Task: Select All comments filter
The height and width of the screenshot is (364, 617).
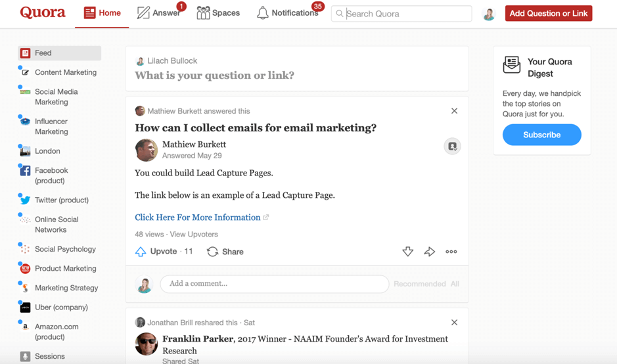Action: tap(455, 284)
